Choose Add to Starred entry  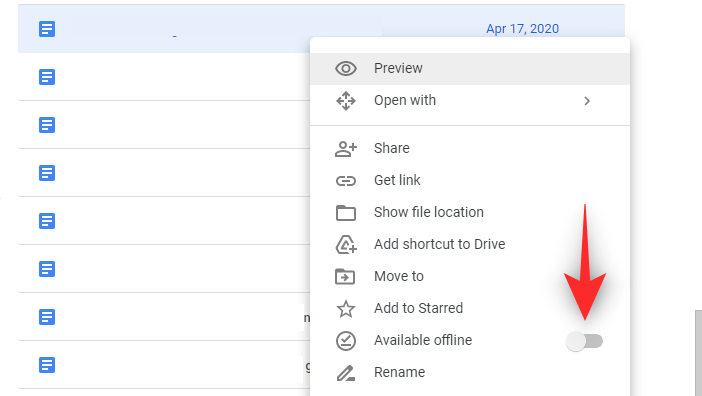pyautogui.click(x=470, y=309)
